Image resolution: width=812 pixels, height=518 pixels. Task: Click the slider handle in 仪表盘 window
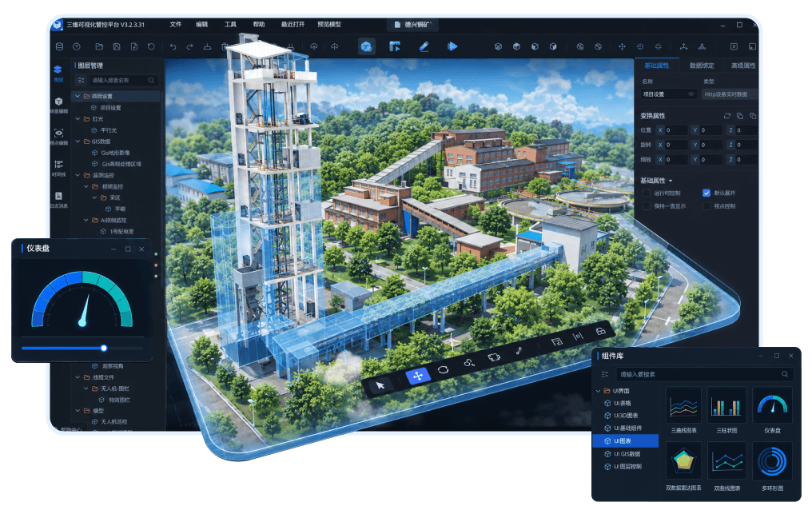coord(104,348)
